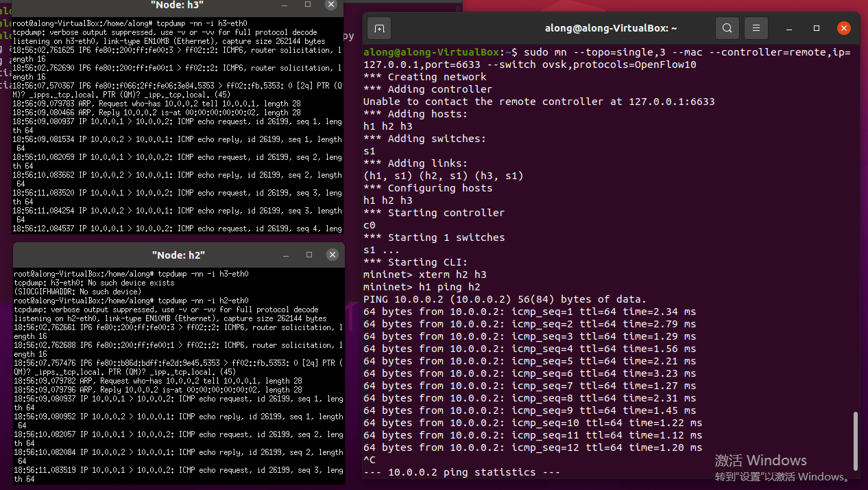Maximize the "Node: h2" xterm window

point(309,255)
